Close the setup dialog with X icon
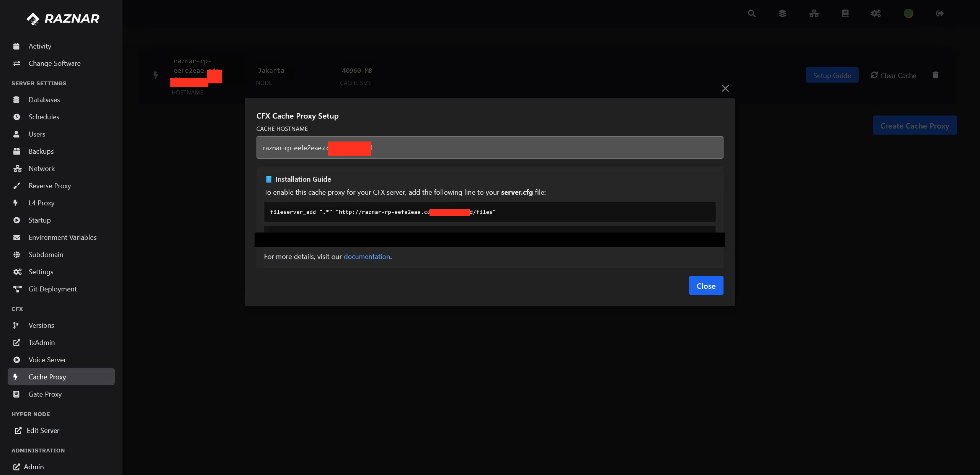The image size is (980, 475). coord(725,88)
